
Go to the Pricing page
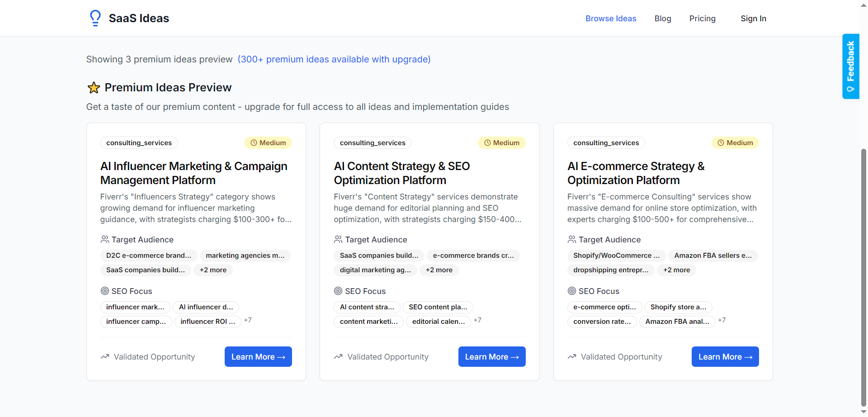point(702,19)
